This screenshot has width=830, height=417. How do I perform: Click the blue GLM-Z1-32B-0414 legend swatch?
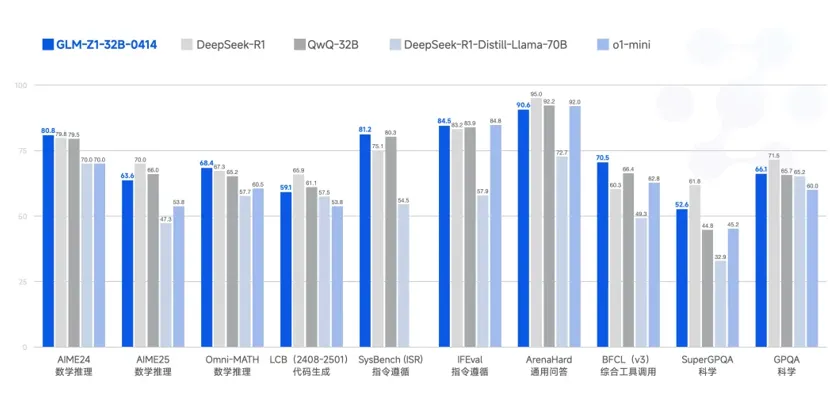point(47,44)
